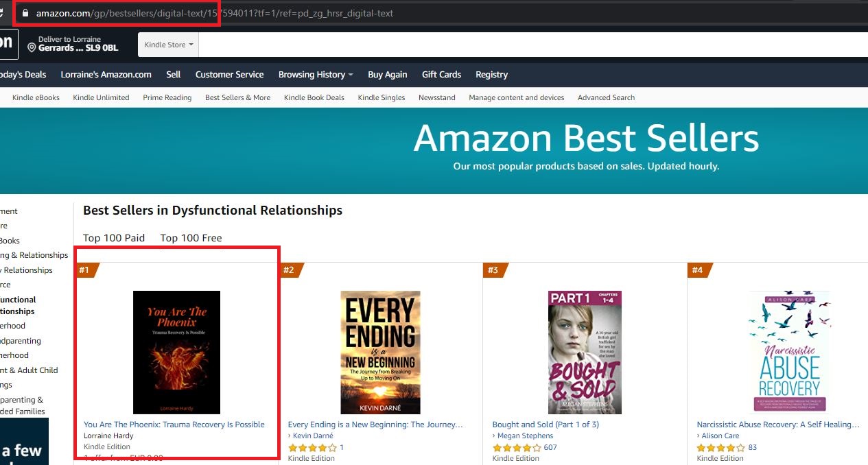Click the delivery location pin icon
This screenshot has width=868, height=465.
[32, 48]
